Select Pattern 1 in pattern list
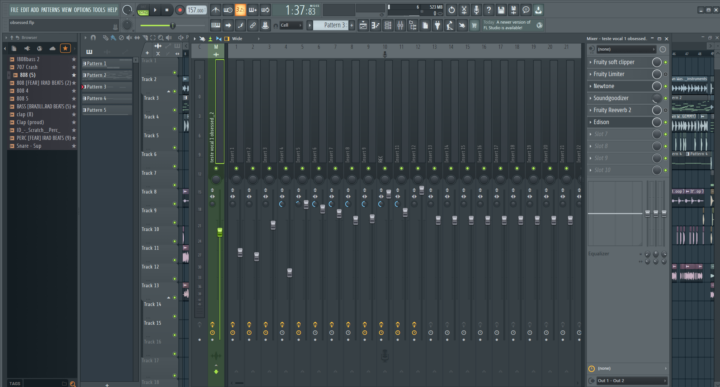Screen dimensions: 720x387 point(107,63)
